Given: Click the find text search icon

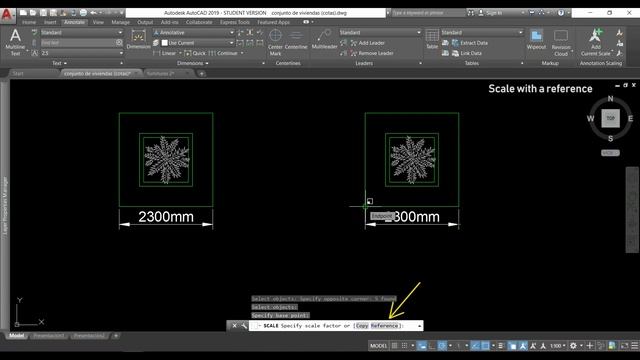Looking at the screenshot, I should (x=119, y=42).
